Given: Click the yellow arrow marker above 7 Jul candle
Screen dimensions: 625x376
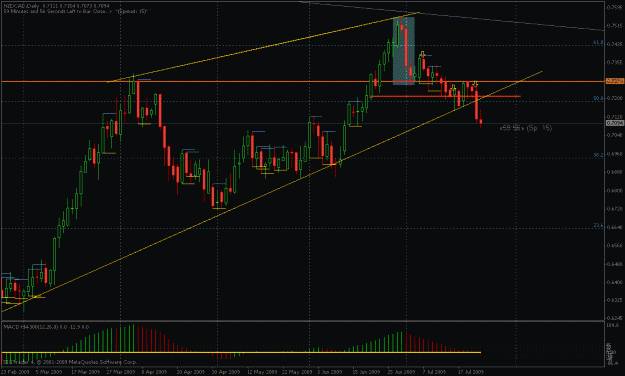Looking at the screenshot, I should click(423, 54).
